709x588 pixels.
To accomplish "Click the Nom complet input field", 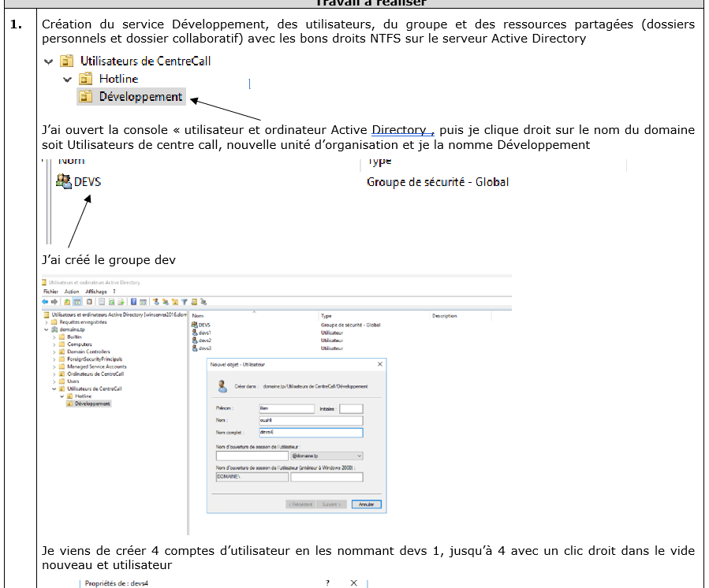I will (311, 433).
